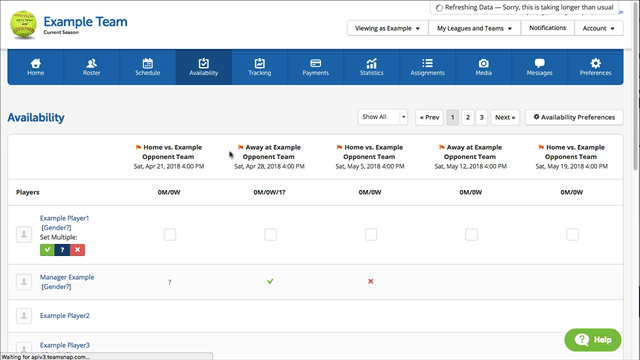Click Manager Example green check status
Image resolution: width=640 pixels, height=360 pixels.
point(270,281)
